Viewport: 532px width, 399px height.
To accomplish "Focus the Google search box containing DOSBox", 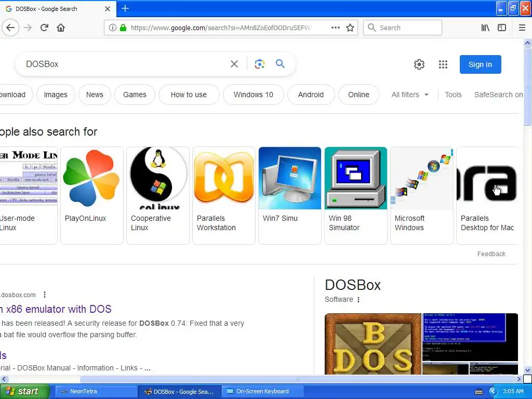I will point(126,64).
